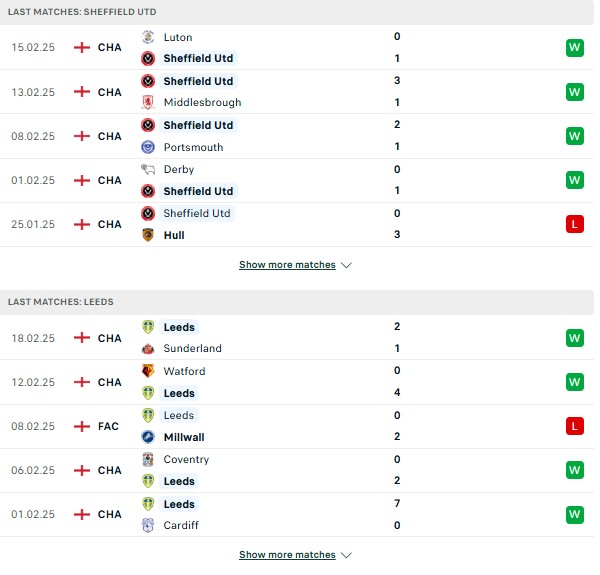Click the Derby ram crest icon
This screenshot has width=600, height=575.
[148, 169]
